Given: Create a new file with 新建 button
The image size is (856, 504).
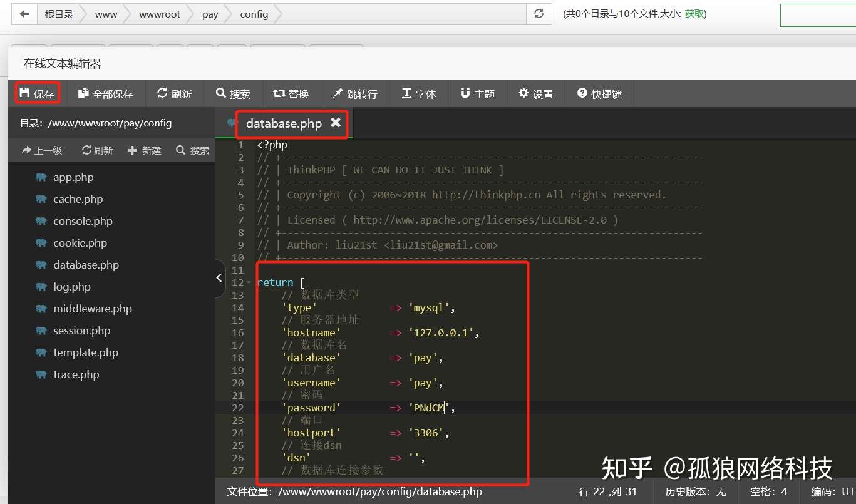Looking at the screenshot, I should click(145, 150).
